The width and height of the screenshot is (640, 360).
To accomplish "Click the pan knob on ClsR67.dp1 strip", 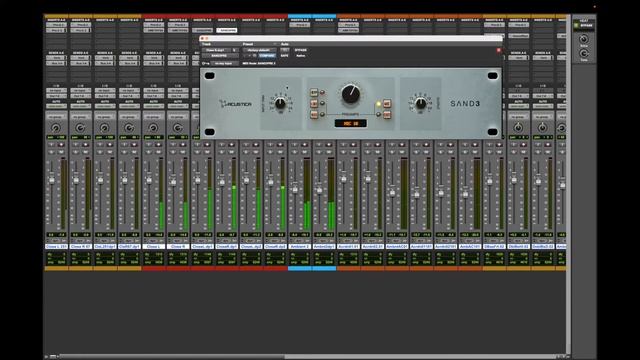I will (x=129, y=128).
